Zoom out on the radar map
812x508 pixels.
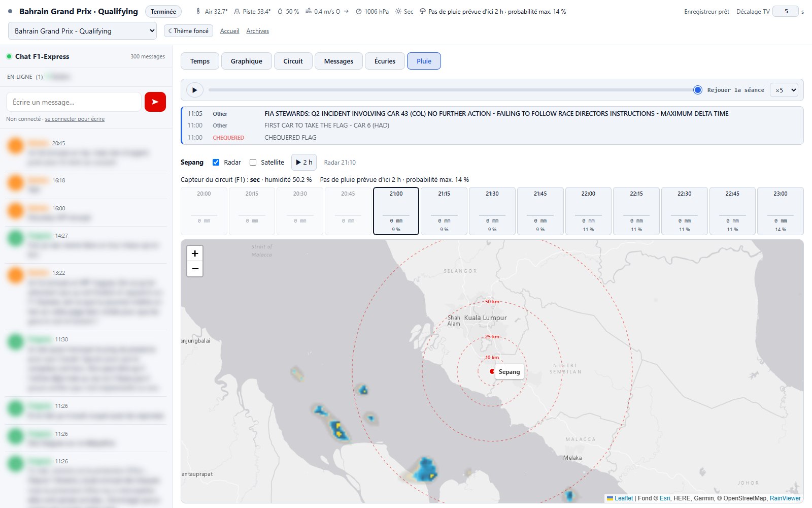[195, 269]
